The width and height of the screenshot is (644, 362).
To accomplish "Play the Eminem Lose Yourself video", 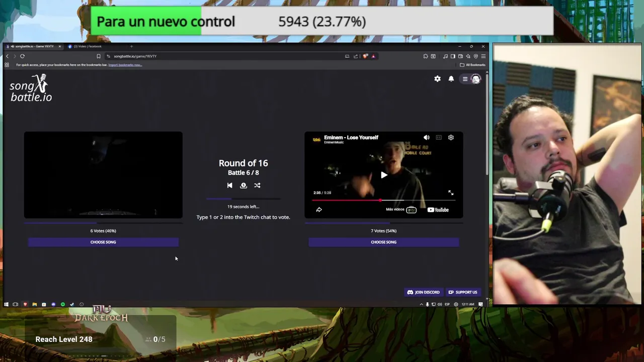I will (x=384, y=175).
